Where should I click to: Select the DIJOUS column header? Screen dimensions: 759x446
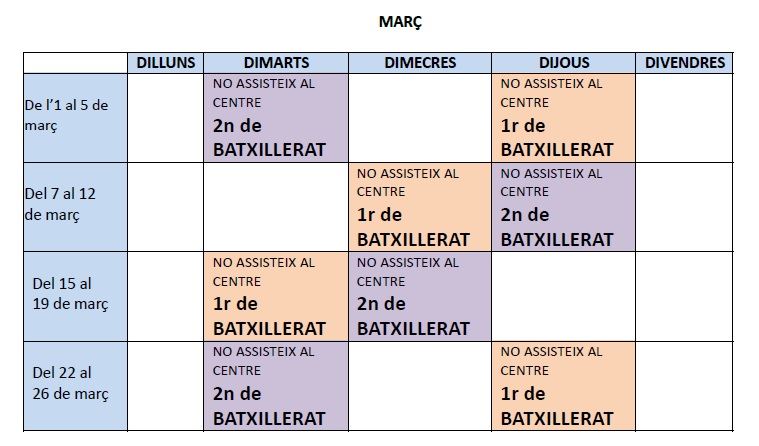564,62
